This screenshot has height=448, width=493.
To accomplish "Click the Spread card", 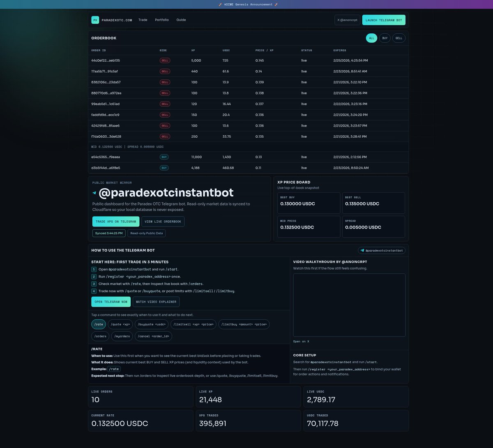I will [x=373, y=227].
